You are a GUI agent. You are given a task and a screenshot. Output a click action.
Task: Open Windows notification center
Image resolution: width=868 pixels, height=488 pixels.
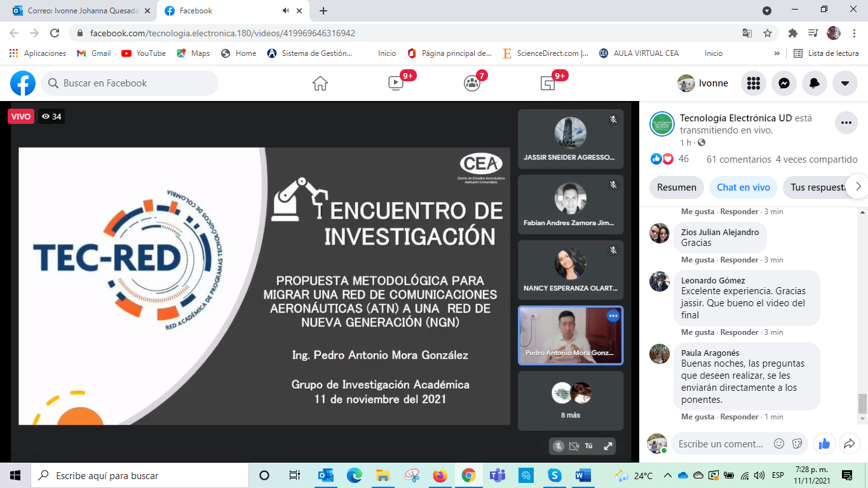(846, 475)
